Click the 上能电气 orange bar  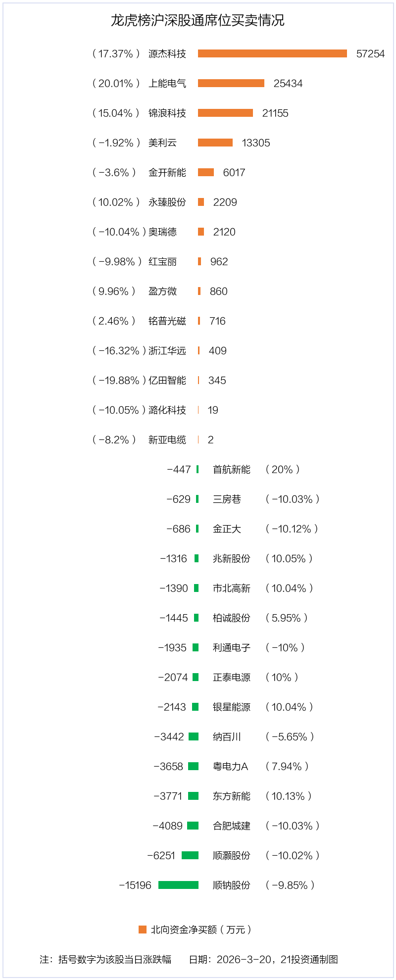tap(231, 83)
